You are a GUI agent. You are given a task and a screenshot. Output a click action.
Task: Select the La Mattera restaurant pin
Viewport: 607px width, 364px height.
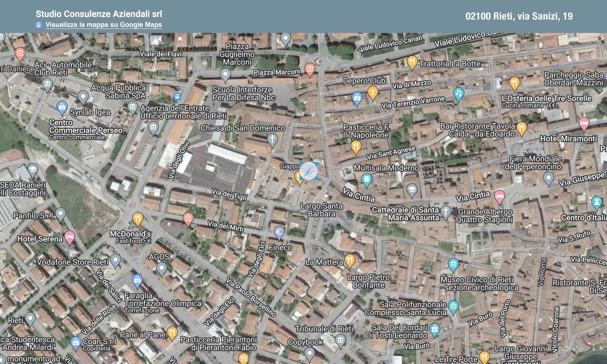pyautogui.click(x=350, y=261)
